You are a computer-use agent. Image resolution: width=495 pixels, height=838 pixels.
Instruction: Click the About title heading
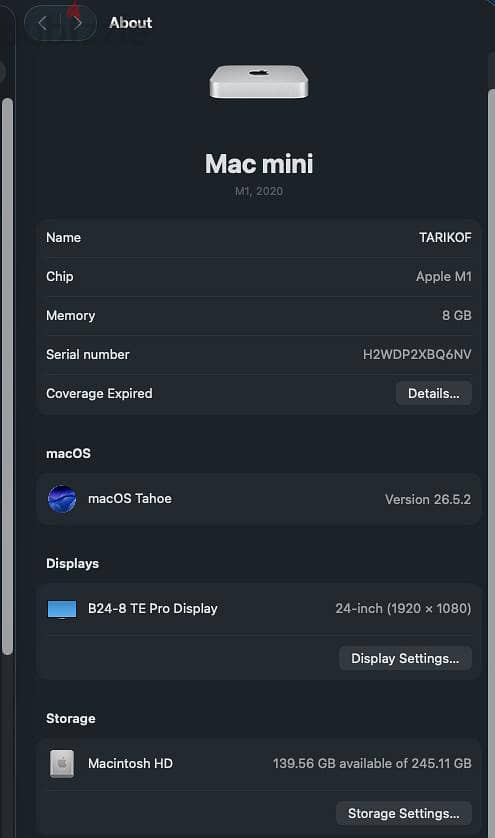point(131,23)
